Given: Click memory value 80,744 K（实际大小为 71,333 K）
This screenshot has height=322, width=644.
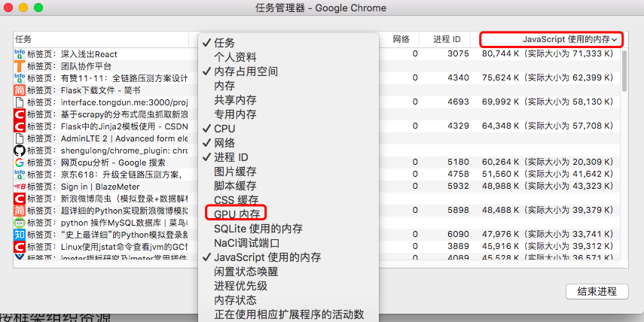Looking at the screenshot, I should coord(548,53).
